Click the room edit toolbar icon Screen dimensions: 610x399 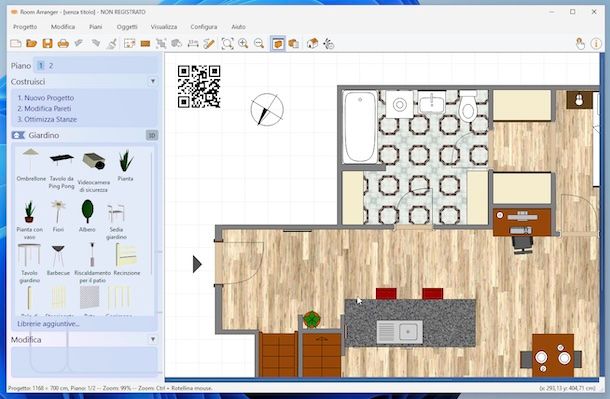[129, 44]
